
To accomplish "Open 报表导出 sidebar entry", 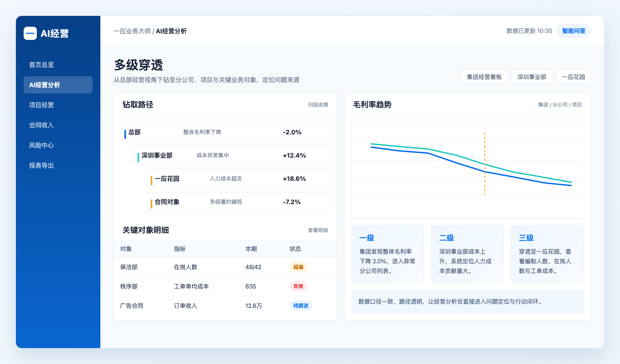I will 58,165.
